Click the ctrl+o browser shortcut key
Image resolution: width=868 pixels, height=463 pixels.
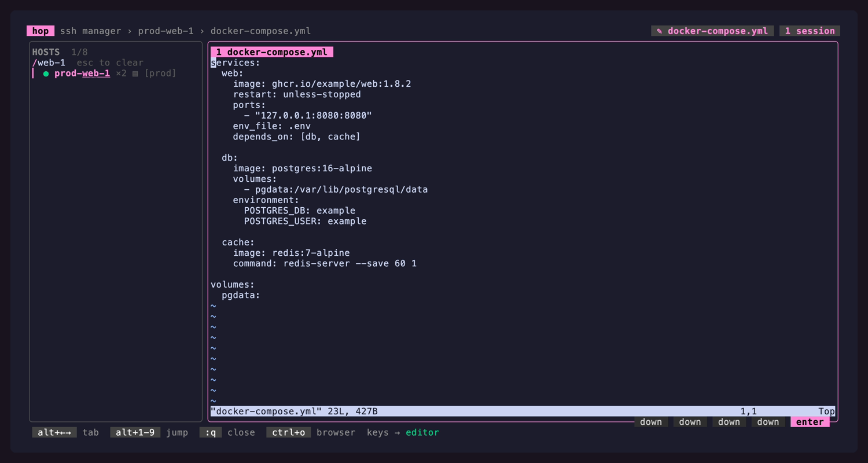tap(289, 432)
